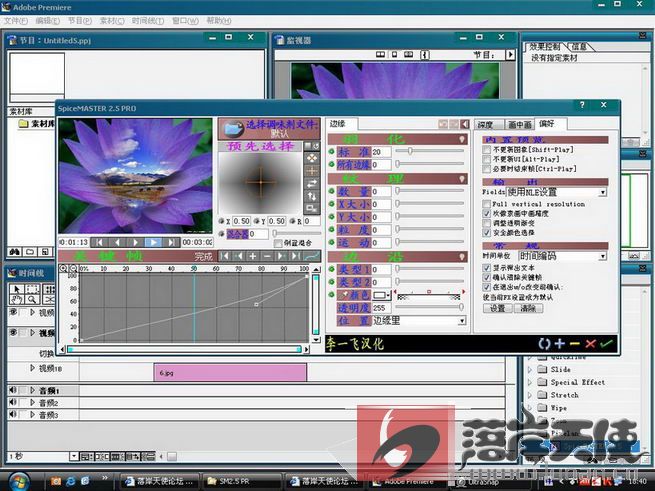The height and width of the screenshot is (491, 655).
Task: Click the red X cancel icon in SpiceMASTER
Action: pos(590,343)
